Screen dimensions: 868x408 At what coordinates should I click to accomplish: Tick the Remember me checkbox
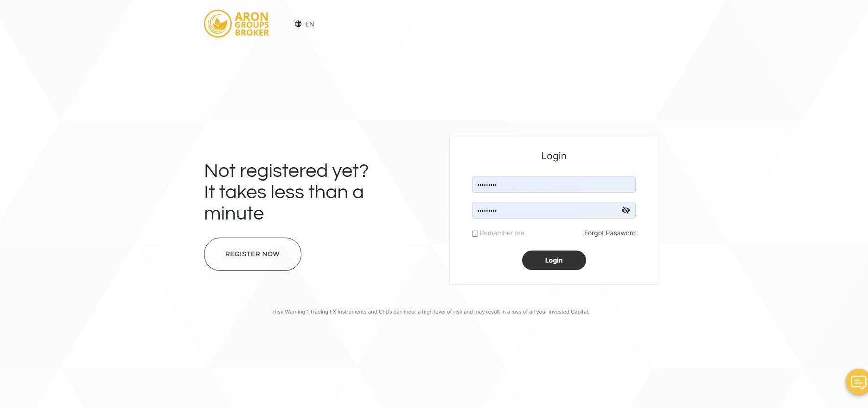pos(475,233)
